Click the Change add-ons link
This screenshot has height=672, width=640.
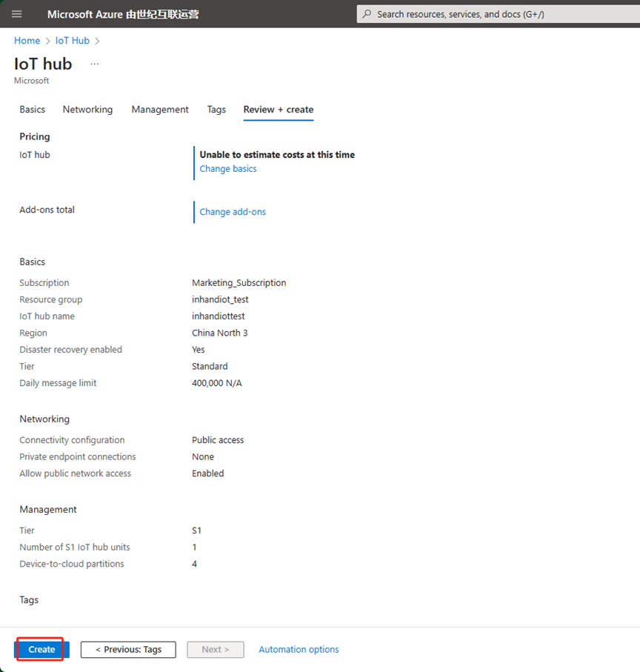pos(233,212)
